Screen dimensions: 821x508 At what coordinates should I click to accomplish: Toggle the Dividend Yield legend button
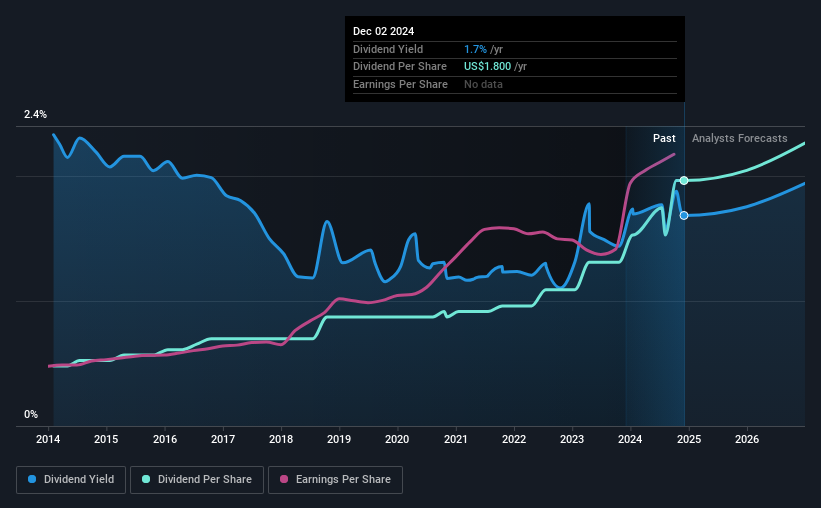71,480
